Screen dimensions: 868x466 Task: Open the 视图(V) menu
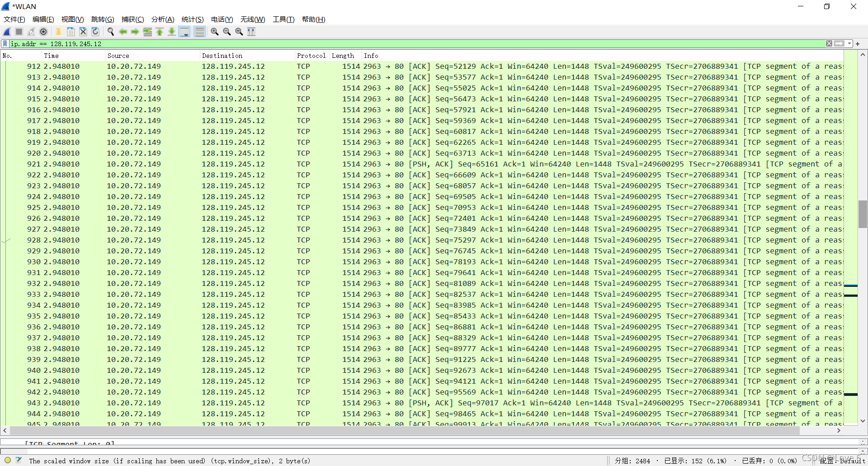[72, 19]
